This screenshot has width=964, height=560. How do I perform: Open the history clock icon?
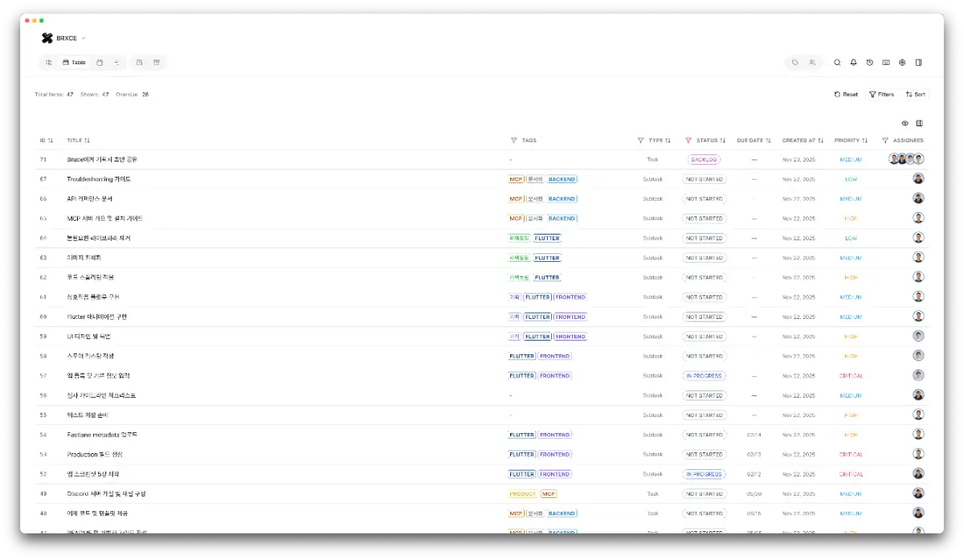870,62
